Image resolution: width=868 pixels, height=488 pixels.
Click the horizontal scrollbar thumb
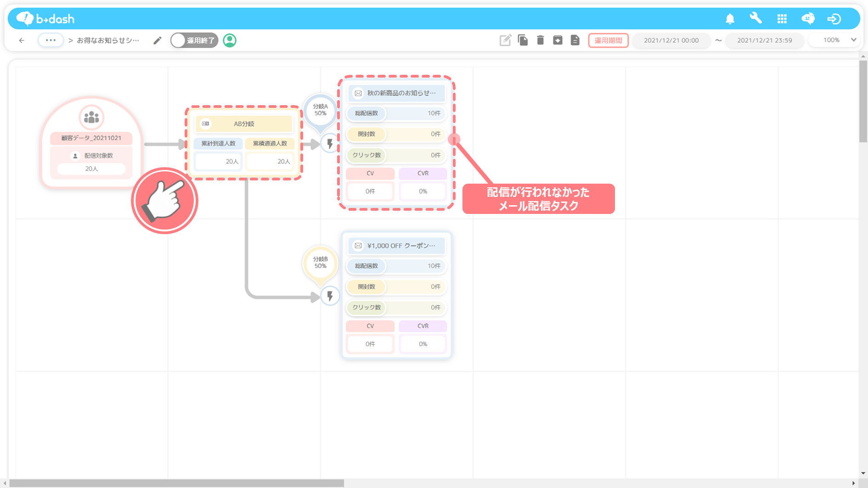tap(177, 483)
